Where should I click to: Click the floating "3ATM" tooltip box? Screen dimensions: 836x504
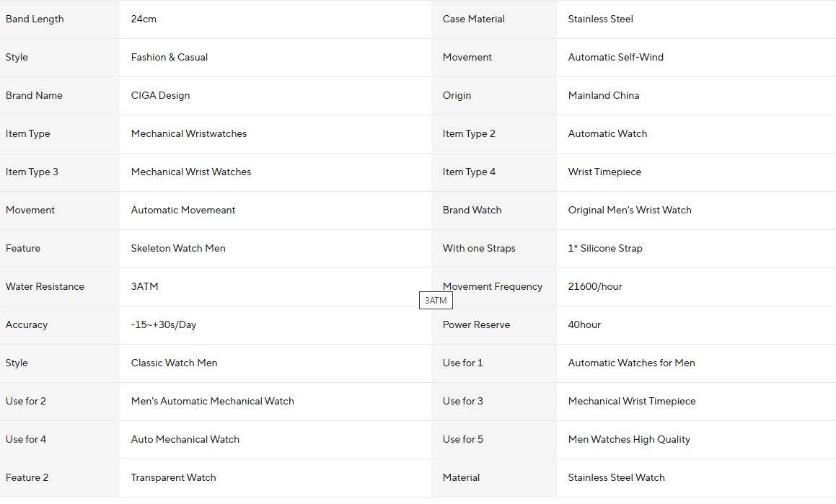[436, 301]
